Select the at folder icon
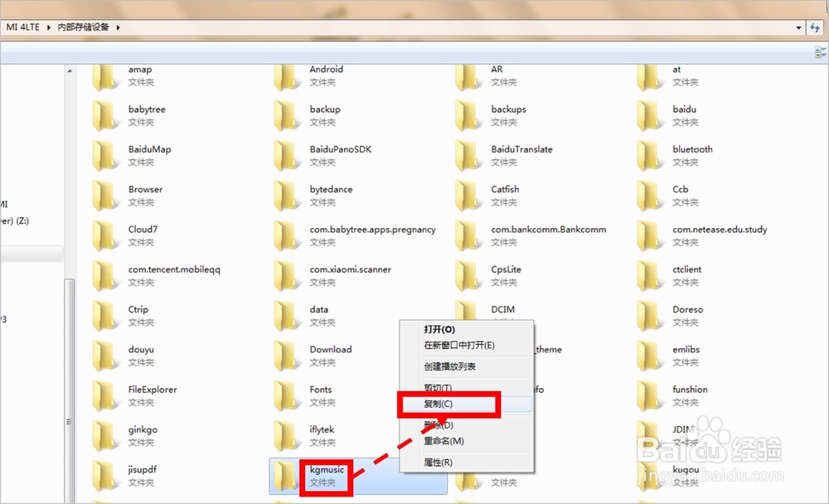Viewport: 829px width, 504px height. [649, 77]
